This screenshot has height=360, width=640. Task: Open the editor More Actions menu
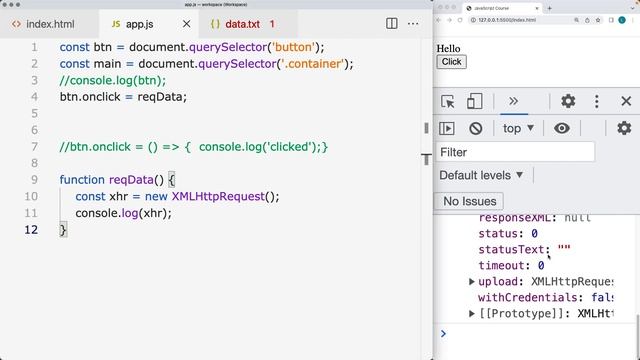(x=413, y=24)
